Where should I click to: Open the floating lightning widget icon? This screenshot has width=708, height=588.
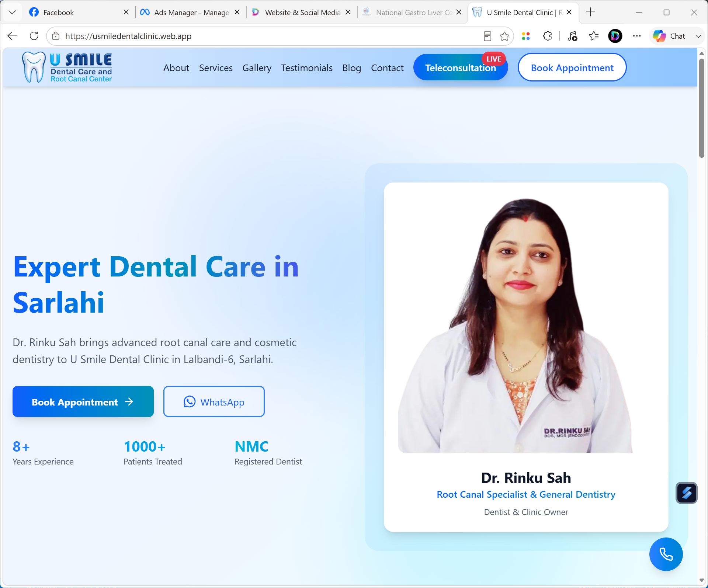point(687,493)
